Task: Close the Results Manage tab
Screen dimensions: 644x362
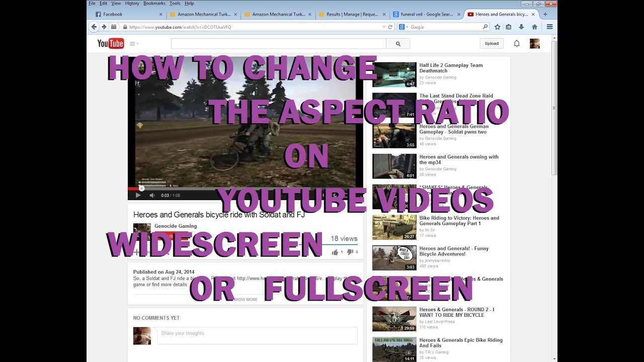Action: coord(384,15)
